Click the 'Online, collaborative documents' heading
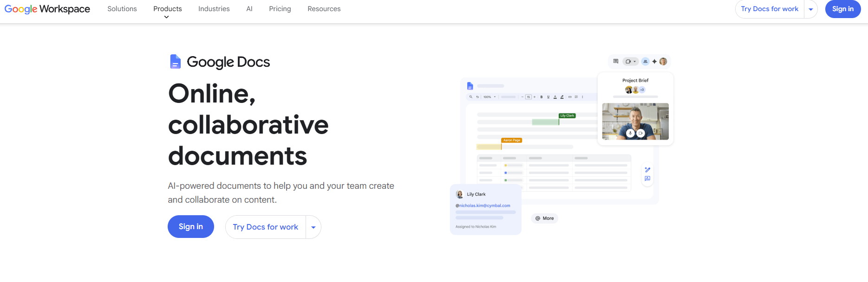The image size is (868, 282). (x=248, y=124)
